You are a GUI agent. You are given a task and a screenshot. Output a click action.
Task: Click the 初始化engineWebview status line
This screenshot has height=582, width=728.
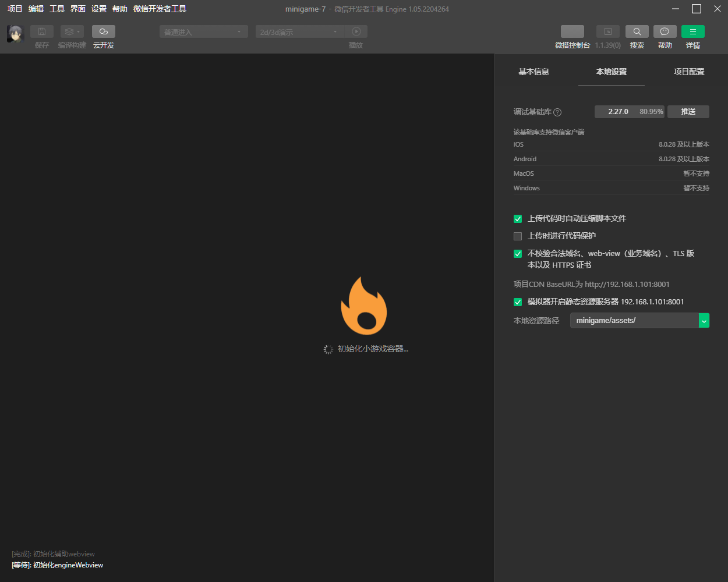[58, 565]
